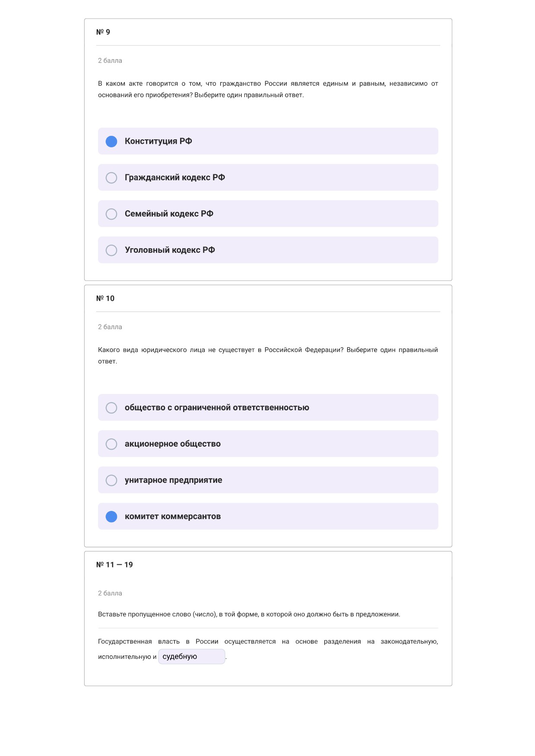Click the комитет коммерсантов label text
The image size is (535, 756).
point(173,516)
